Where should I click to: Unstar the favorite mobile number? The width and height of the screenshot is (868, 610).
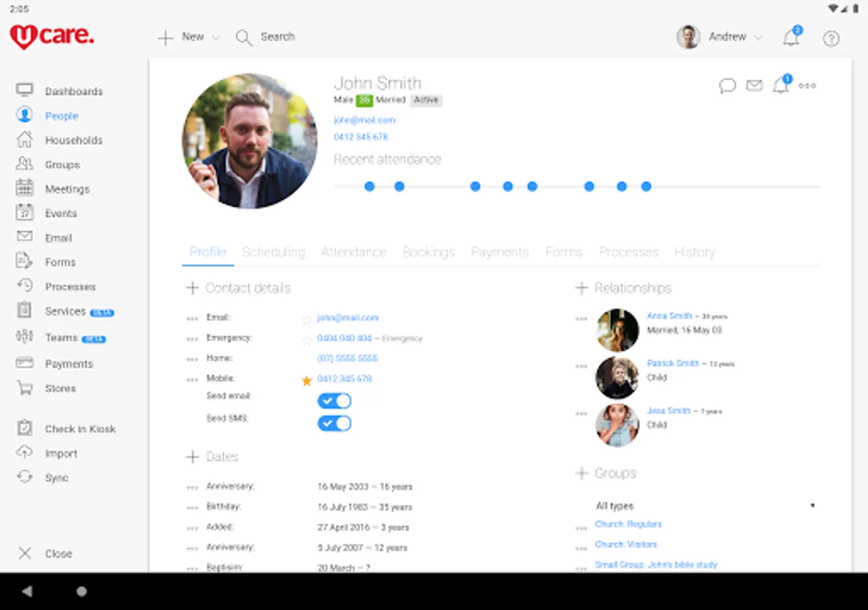click(307, 380)
